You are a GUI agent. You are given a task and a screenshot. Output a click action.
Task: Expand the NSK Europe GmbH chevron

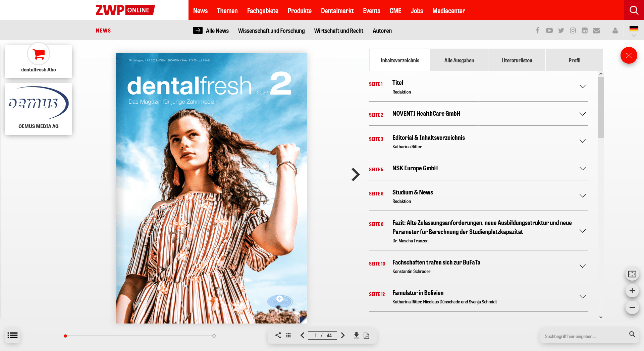(x=583, y=169)
